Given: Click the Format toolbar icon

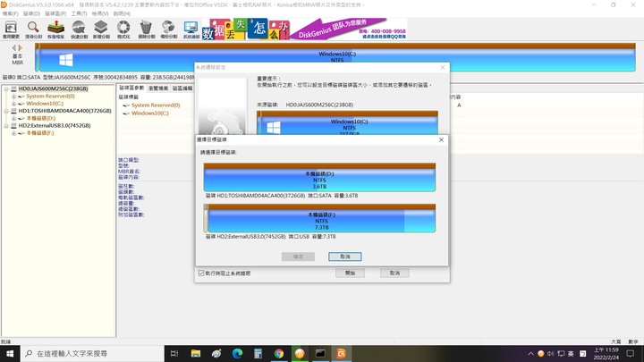Looking at the screenshot, I should click(x=123, y=29).
